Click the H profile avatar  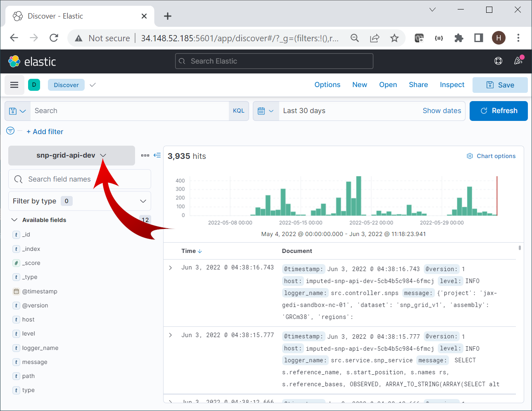[x=499, y=38]
